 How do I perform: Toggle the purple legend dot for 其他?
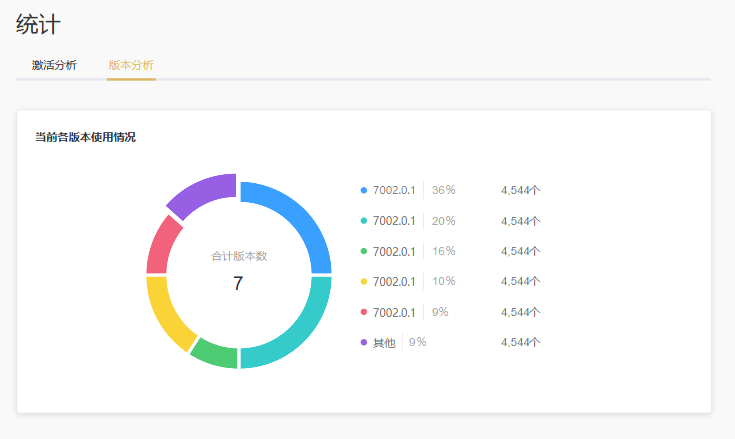(x=364, y=343)
